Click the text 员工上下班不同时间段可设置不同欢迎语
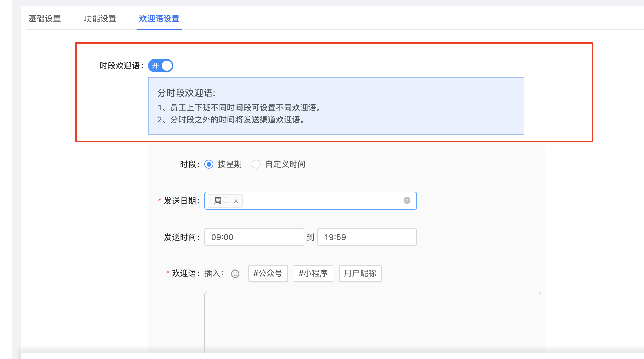 (246, 108)
